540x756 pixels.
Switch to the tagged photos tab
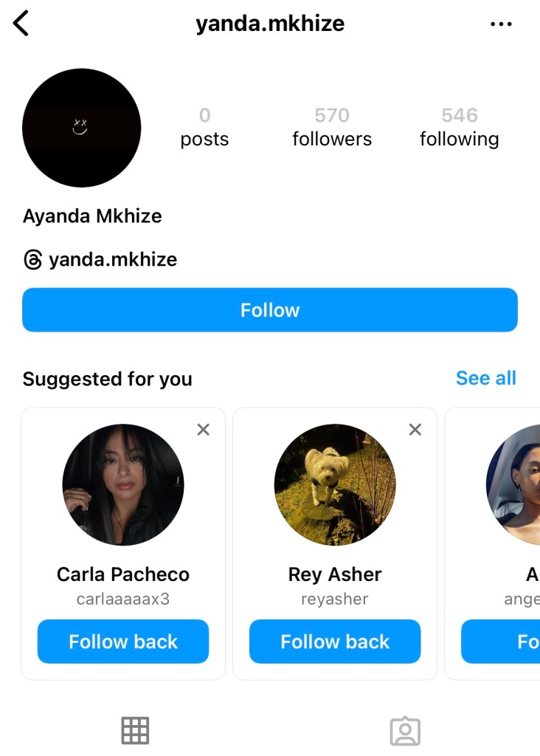click(404, 731)
